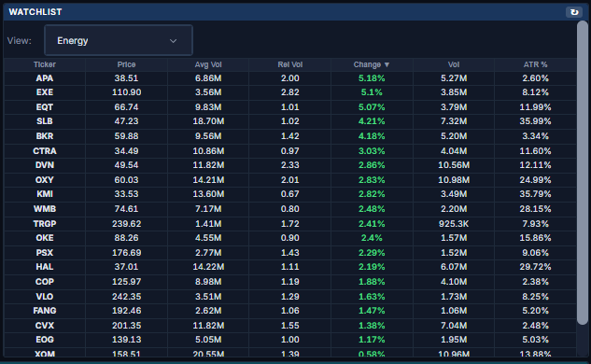Sort by the Rel Vol column header
This screenshot has height=364, width=591.
289,64
